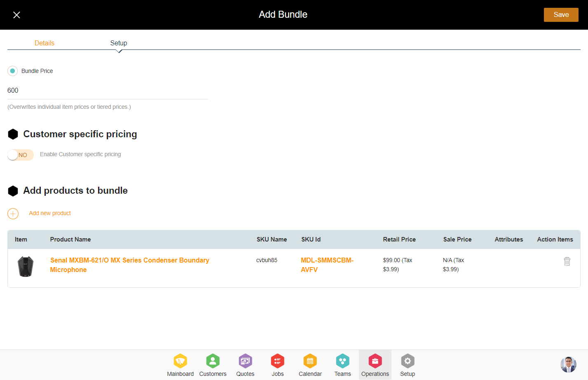Go to Teams section
588x380 pixels.
click(342, 365)
